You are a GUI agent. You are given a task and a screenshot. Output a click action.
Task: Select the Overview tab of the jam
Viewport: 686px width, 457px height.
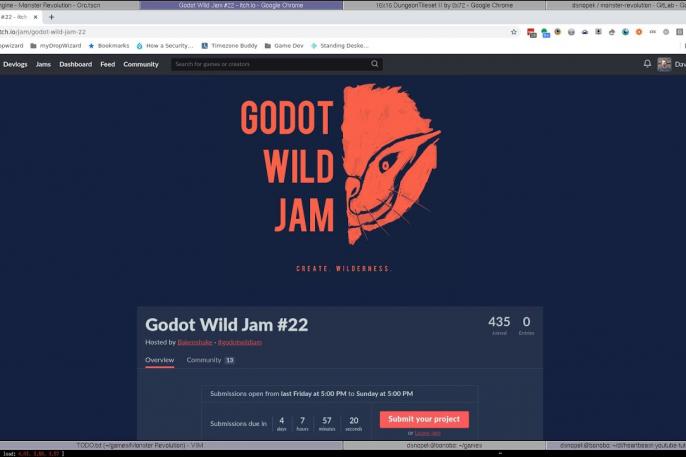pyautogui.click(x=160, y=360)
